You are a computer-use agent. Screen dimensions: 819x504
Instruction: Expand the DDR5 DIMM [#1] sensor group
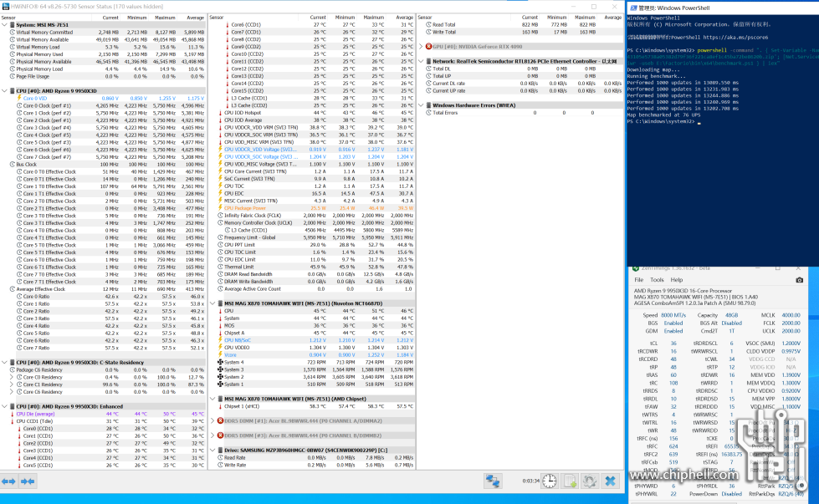coord(212,420)
